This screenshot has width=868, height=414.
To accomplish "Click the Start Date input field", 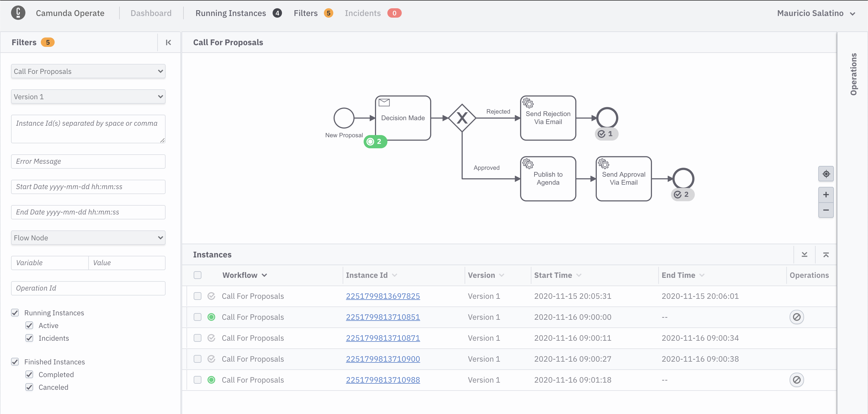I will pos(88,186).
